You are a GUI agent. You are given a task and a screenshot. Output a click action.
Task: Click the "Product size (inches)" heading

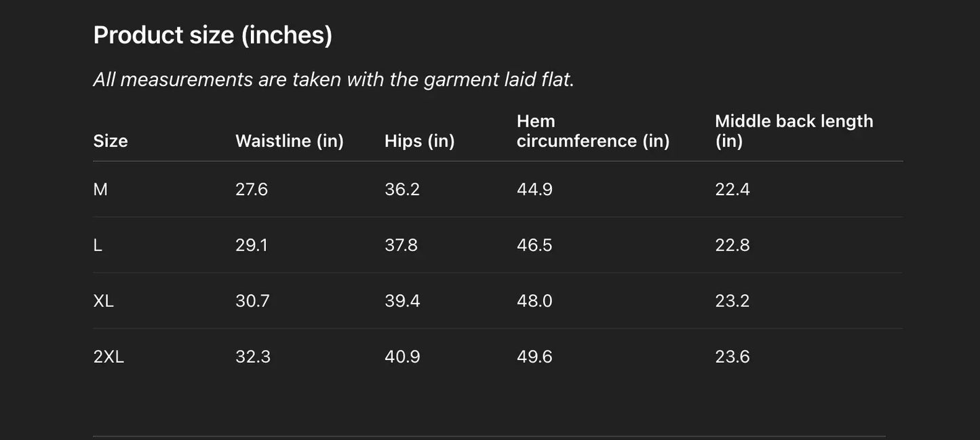[212, 35]
